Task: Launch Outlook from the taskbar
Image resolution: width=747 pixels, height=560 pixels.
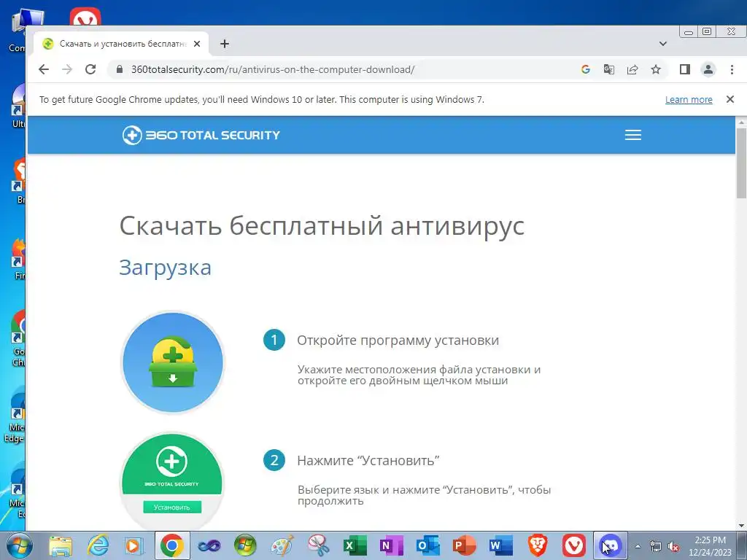Action: pos(427,545)
